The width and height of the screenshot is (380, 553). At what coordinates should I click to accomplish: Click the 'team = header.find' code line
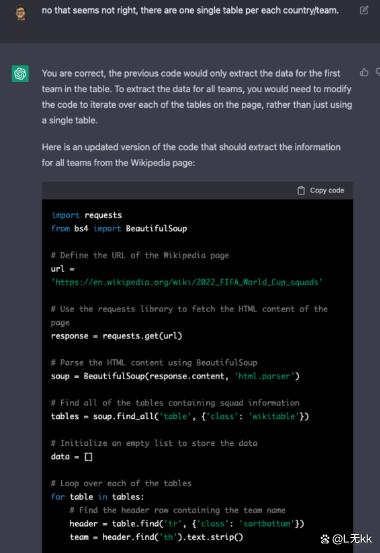coord(156,537)
